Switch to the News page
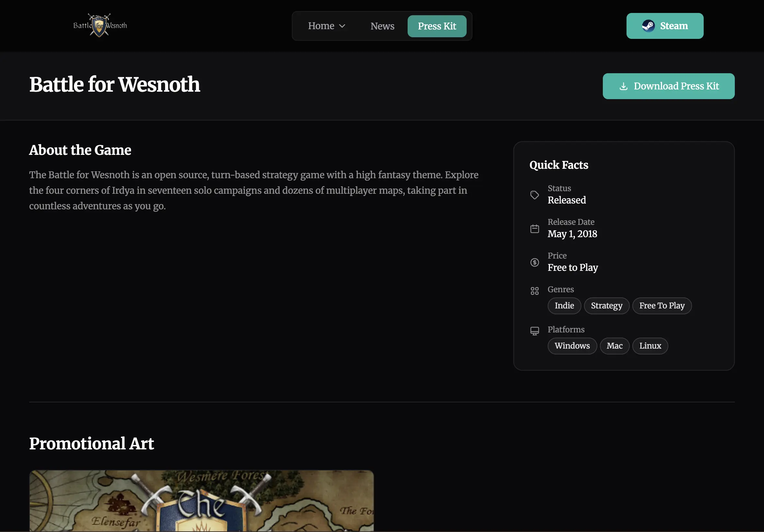The image size is (764, 532). (x=382, y=26)
